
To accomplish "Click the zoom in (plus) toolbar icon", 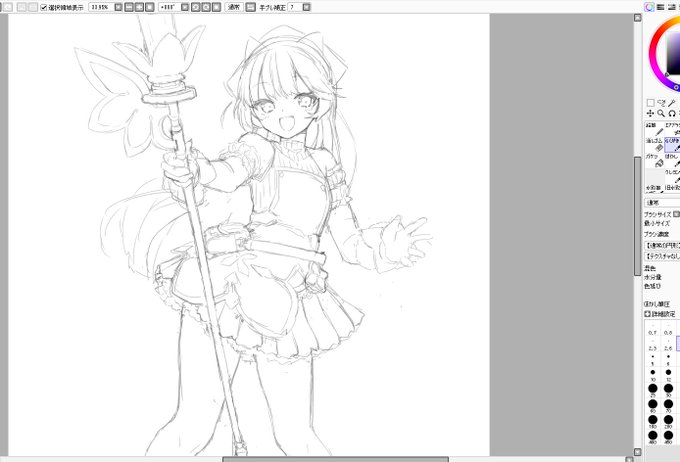I will 139,7.
